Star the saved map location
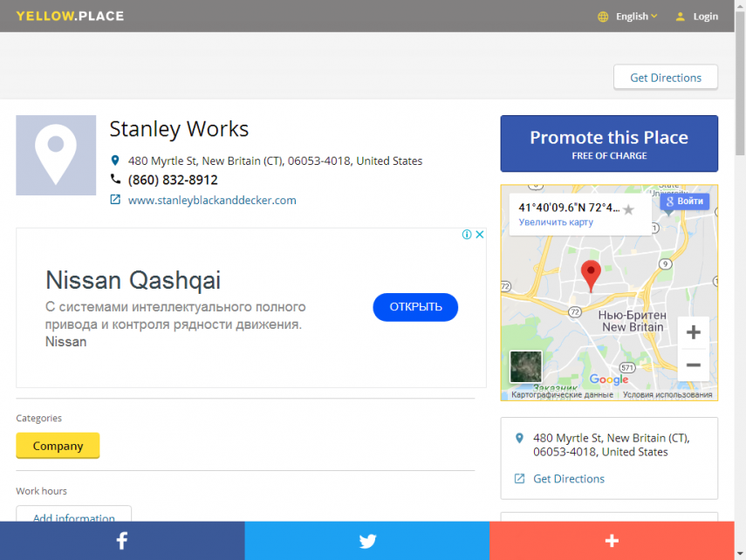The height and width of the screenshot is (560, 746). pos(628,209)
